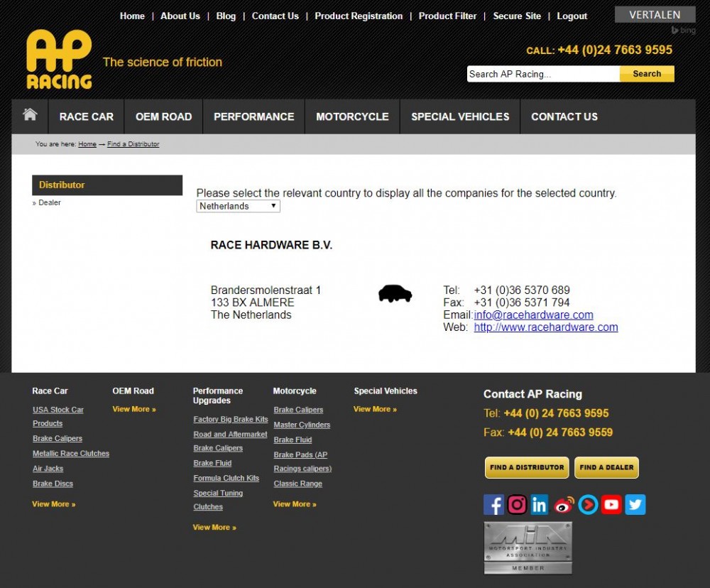Open CONTACT US main menu item
Screen dimensions: 710x588
click(x=564, y=117)
